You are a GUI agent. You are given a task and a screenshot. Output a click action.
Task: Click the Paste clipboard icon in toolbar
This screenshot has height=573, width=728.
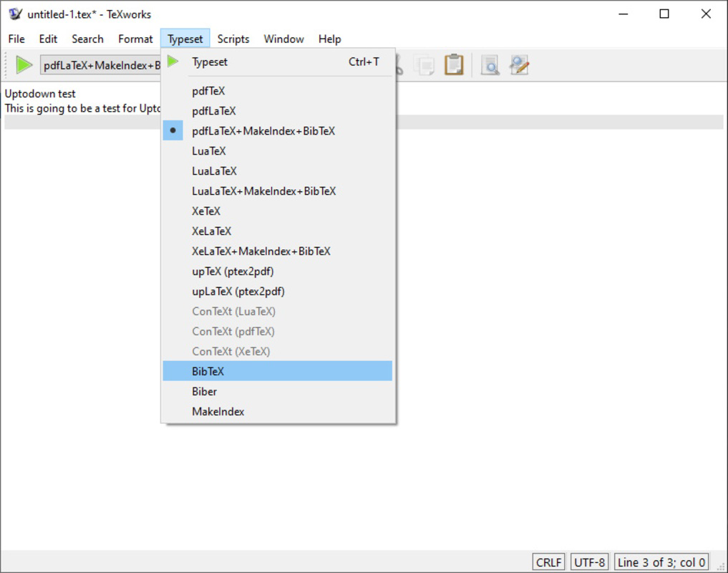454,64
